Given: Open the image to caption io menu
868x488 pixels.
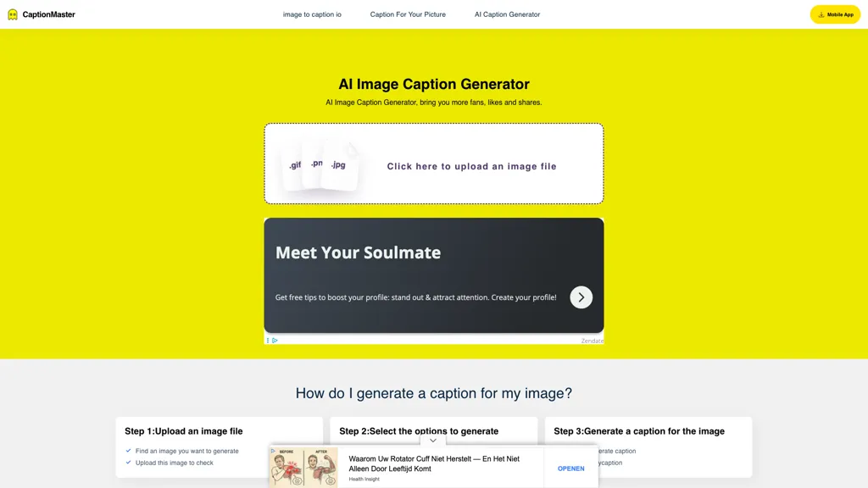Looking at the screenshot, I should (312, 14).
